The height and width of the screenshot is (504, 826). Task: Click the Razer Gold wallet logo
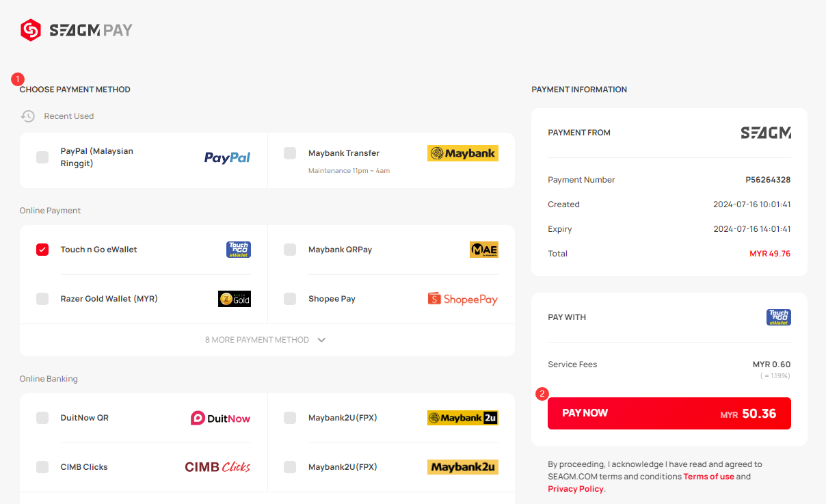pyautogui.click(x=235, y=299)
